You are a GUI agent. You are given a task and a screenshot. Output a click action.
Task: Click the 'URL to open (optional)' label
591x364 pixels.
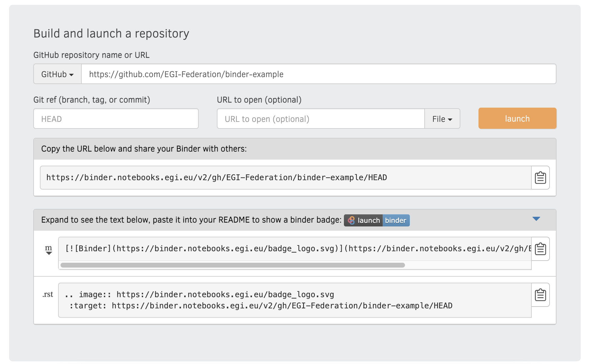pos(259,100)
